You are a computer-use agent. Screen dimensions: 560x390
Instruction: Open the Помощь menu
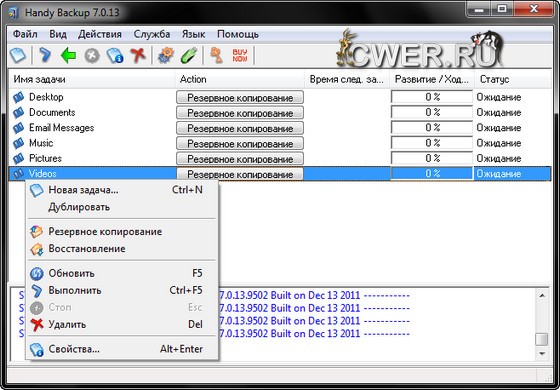click(238, 34)
